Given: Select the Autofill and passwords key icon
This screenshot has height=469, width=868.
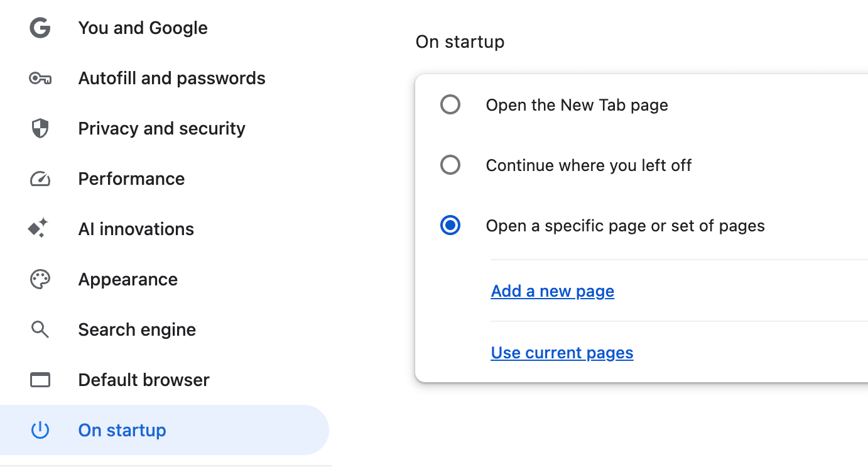Looking at the screenshot, I should (x=39, y=78).
